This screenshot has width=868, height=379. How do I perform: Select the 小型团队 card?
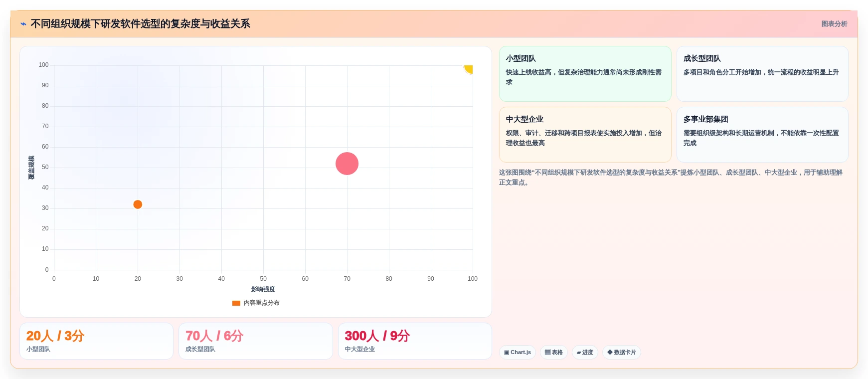tap(585, 74)
